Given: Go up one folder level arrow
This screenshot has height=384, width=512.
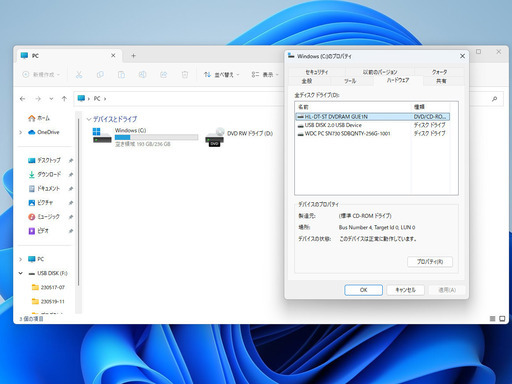Looking at the screenshot, I should 64,99.
